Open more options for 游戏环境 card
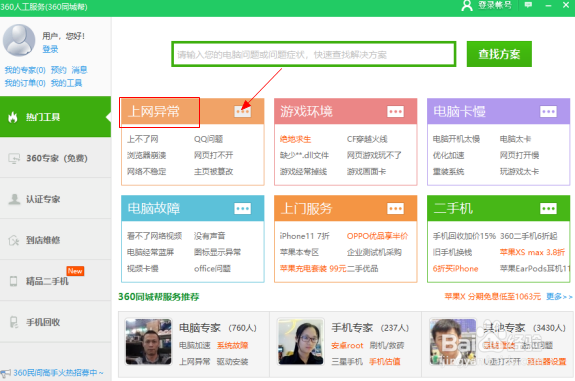This screenshot has width=575, height=381. click(x=395, y=111)
